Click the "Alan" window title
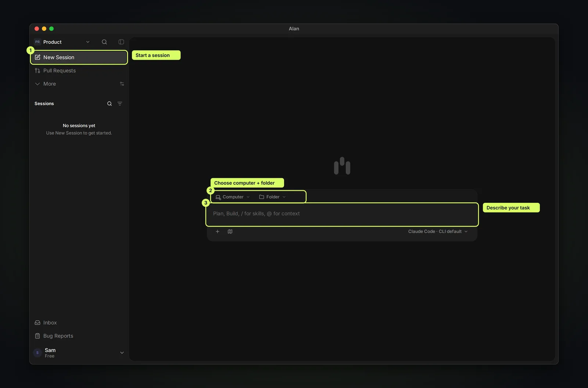 (x=294, y=29)
